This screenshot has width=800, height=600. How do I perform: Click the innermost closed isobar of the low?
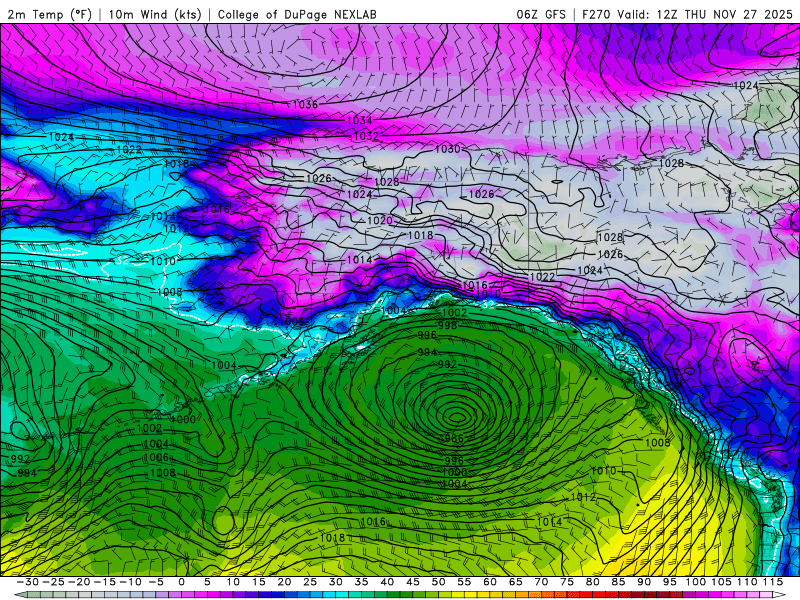pos(457,417)
